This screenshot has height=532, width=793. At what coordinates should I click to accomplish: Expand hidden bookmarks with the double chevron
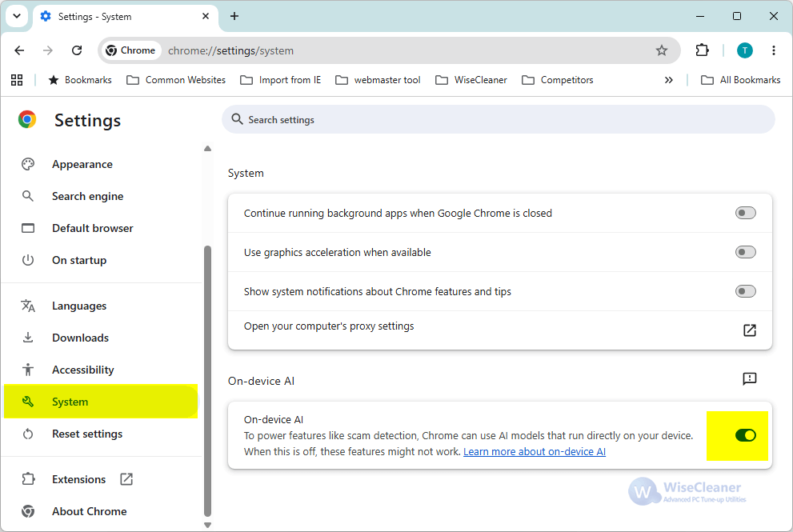(x=669, y=80)
